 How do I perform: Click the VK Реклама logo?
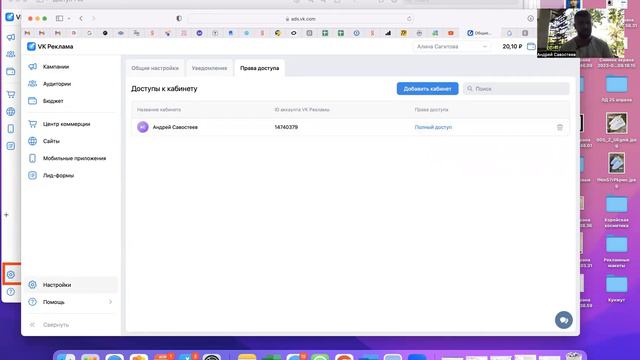click(x=50, y=47)
